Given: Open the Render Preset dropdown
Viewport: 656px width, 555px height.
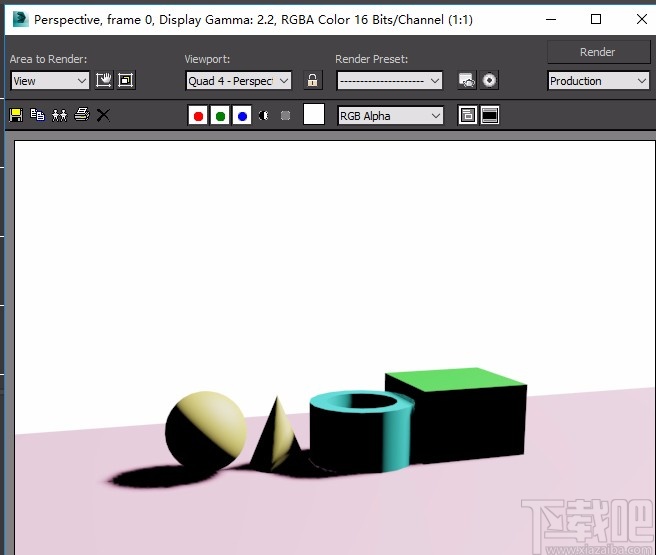Looking at the screenshot, I should 390,81.
